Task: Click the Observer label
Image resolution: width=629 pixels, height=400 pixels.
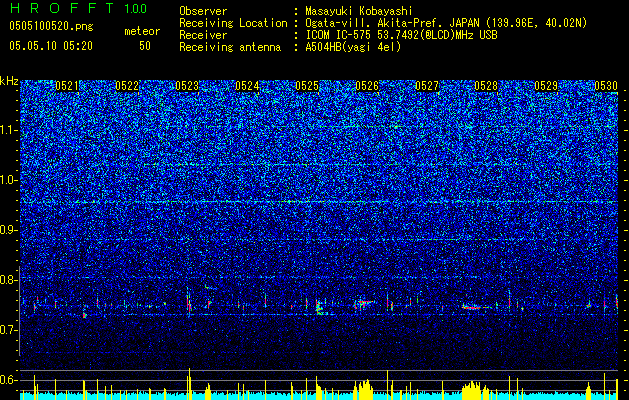Action: click(203, 11)
